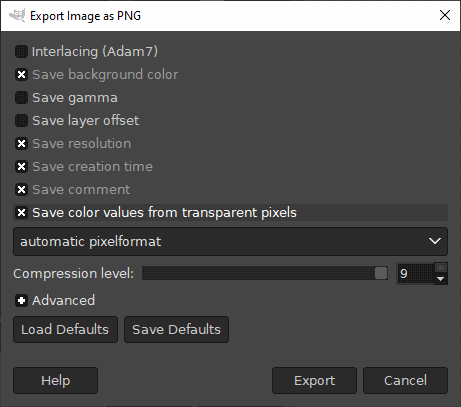Enable the Save gamma option

pos(21,98)
